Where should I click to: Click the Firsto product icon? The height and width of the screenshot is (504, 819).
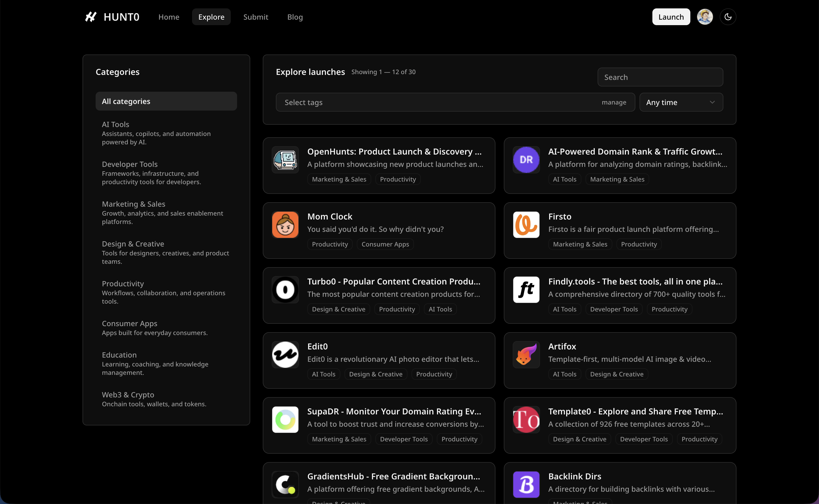tap(526, 225)
